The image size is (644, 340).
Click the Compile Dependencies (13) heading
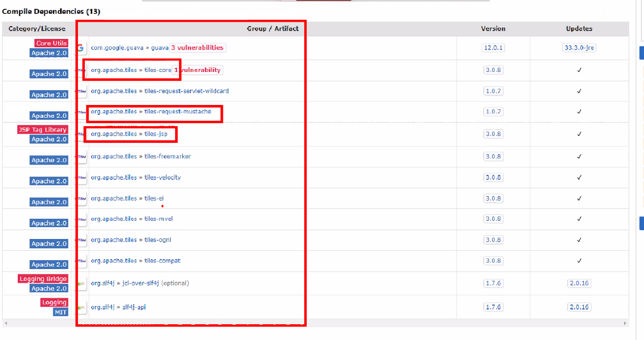(x=51, y=11)
